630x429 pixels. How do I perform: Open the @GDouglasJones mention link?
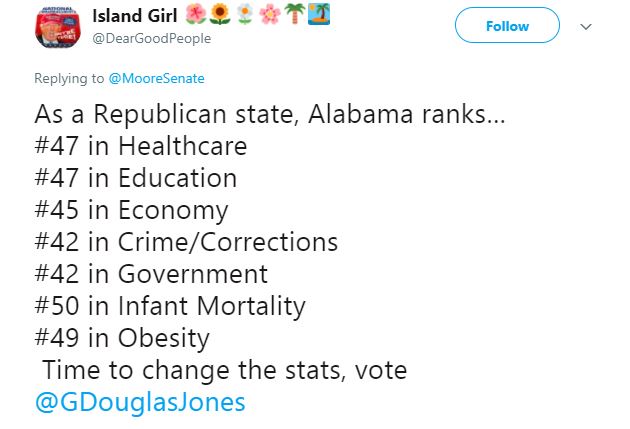tap(139, 402)
